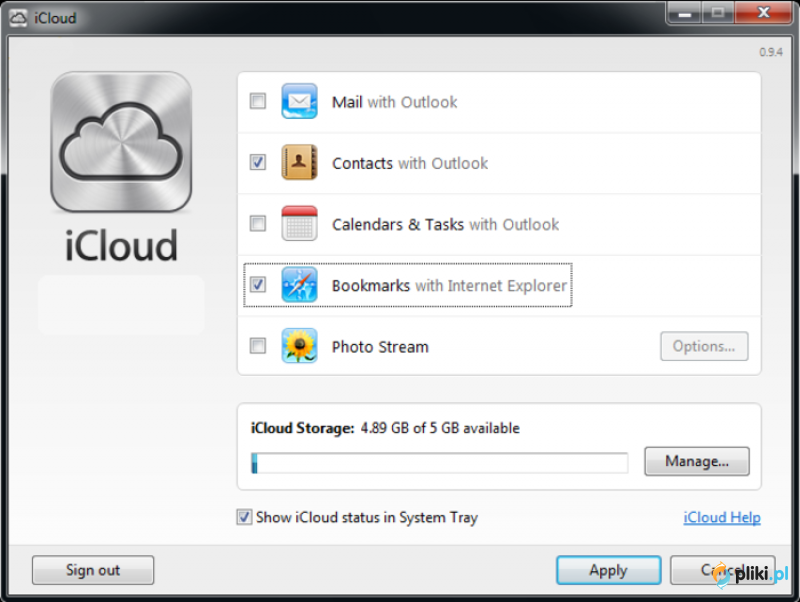
Task: Enable the Photo Stream checkbox
Action: (x=258, y=346)
